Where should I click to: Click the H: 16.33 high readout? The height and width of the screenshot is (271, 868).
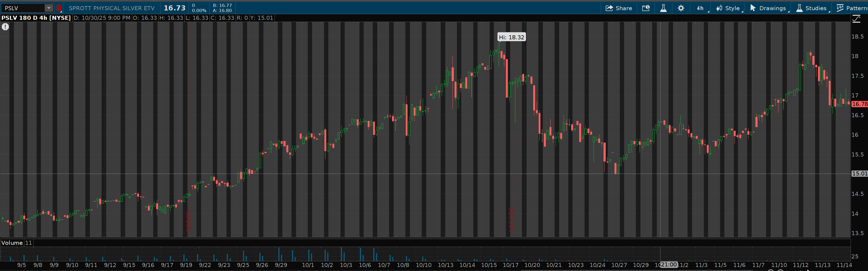[171, 18]
